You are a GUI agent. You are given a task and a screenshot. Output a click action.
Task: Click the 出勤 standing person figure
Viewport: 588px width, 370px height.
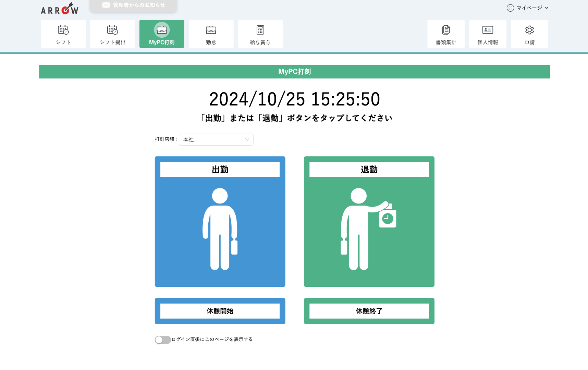[220, 229]
